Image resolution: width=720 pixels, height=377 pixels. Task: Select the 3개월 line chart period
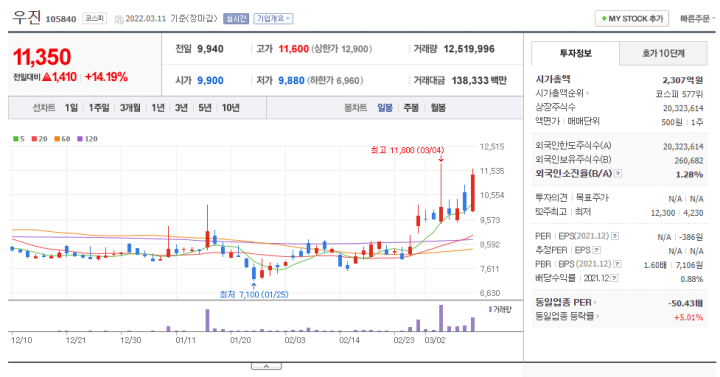click(x=130, y=107)
